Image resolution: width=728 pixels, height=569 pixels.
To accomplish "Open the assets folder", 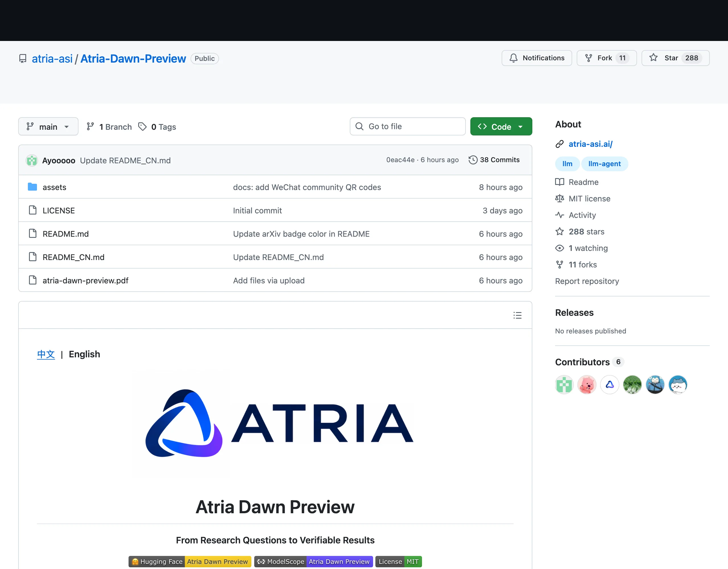I will click(x=54, y=187).
